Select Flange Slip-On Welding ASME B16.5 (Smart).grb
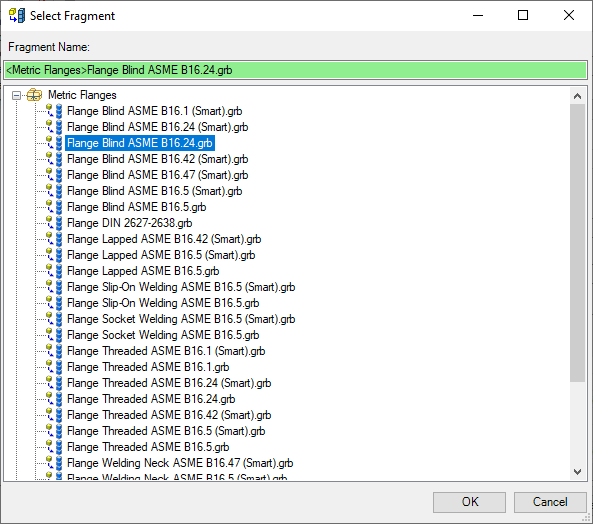The image size is (593, 524). [x=181, y=287]
